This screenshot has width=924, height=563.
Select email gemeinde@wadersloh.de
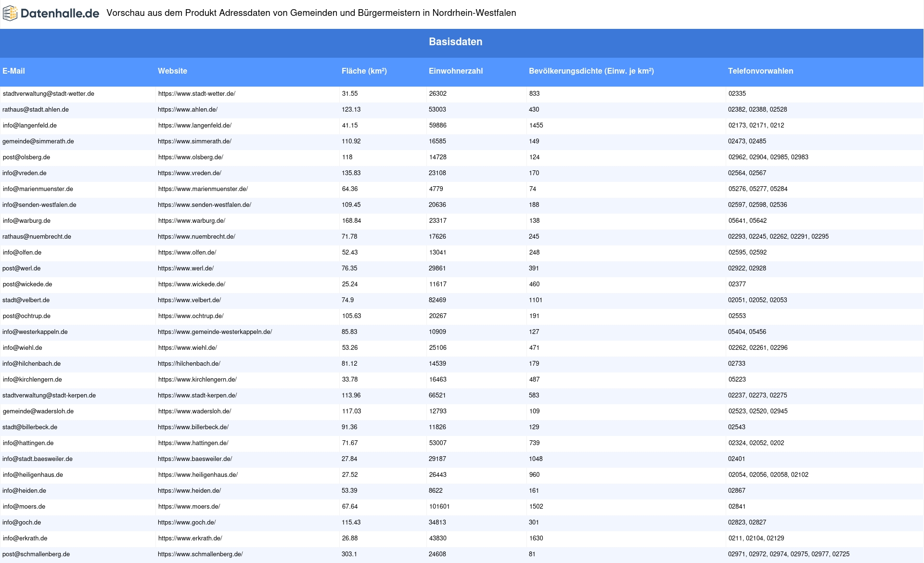[x=38, y=411]
